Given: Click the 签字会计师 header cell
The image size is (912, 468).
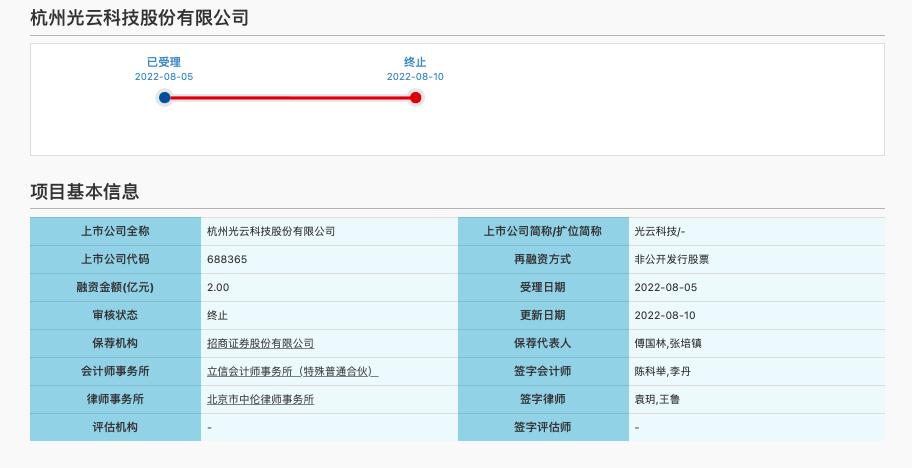Looking at the screenshot, I should pyautogui.click(x=543, y=371).
